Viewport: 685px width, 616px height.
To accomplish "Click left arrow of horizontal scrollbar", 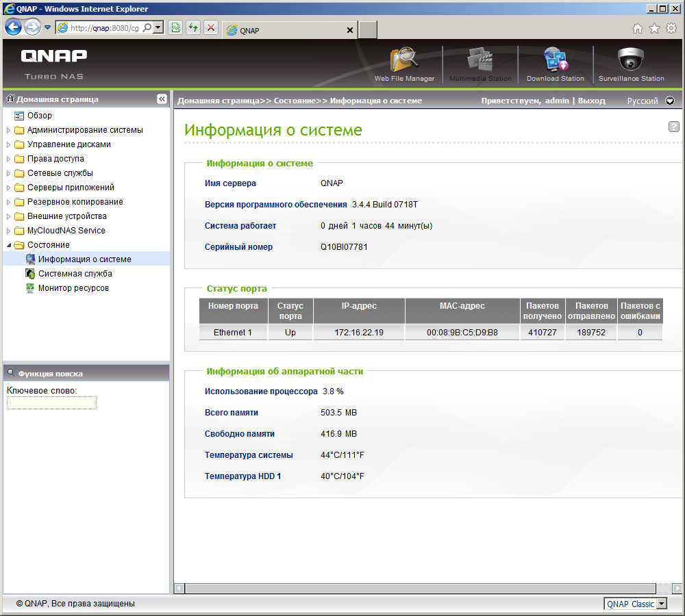I will click(179, 589).
